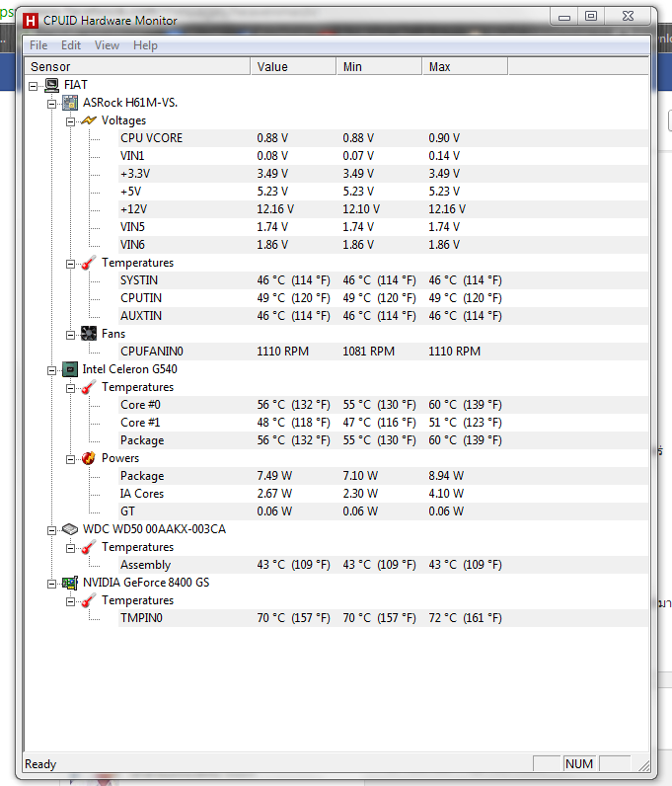Image resolution: width=672 pixels, height=786 pixels.
Task: Click the Fans fan icon
Action: 89,334
